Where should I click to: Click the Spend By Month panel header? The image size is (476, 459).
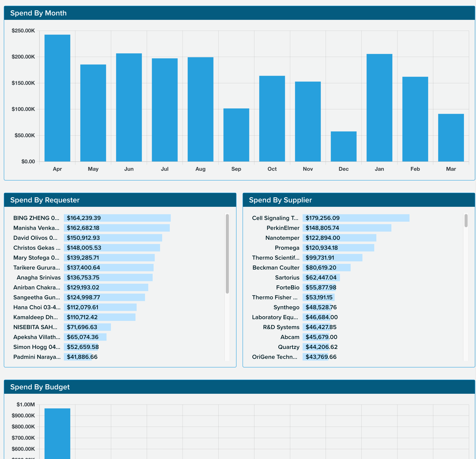coord(39,13)
